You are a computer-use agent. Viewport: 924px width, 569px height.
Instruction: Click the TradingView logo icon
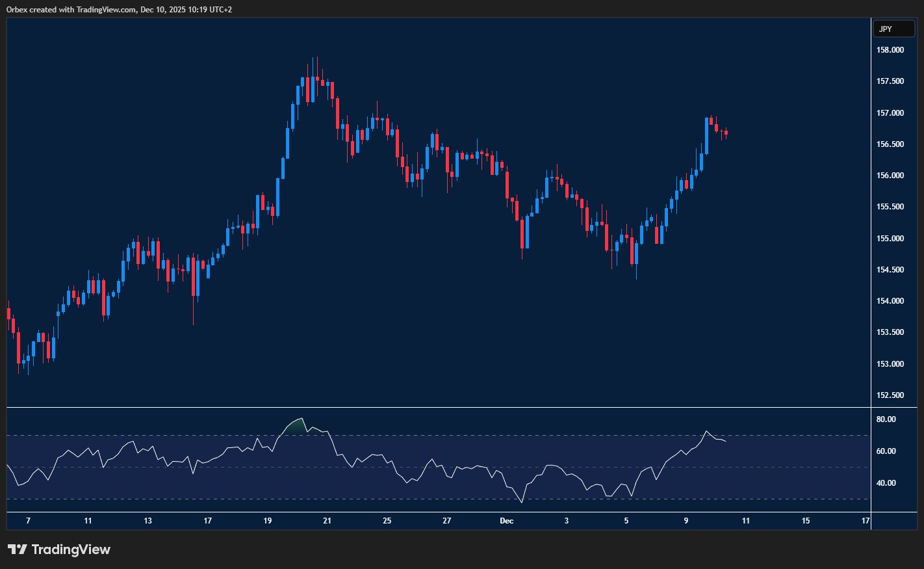click(18, 549)
